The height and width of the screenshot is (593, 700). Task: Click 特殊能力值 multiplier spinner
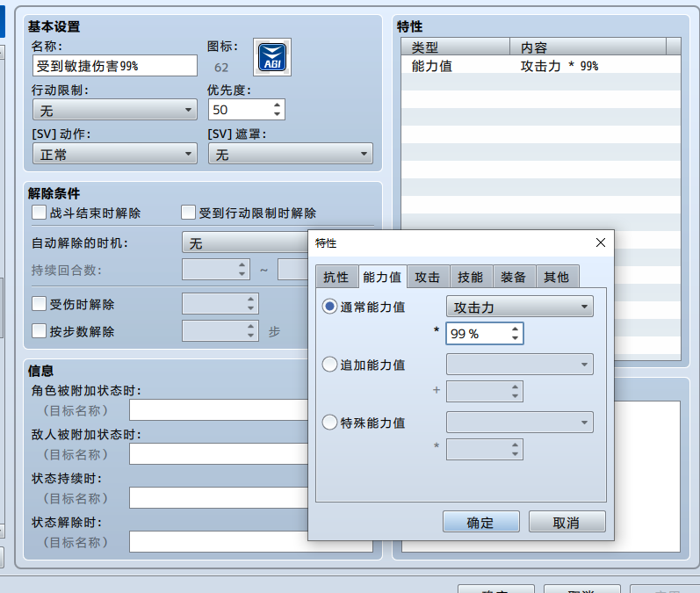485,449
